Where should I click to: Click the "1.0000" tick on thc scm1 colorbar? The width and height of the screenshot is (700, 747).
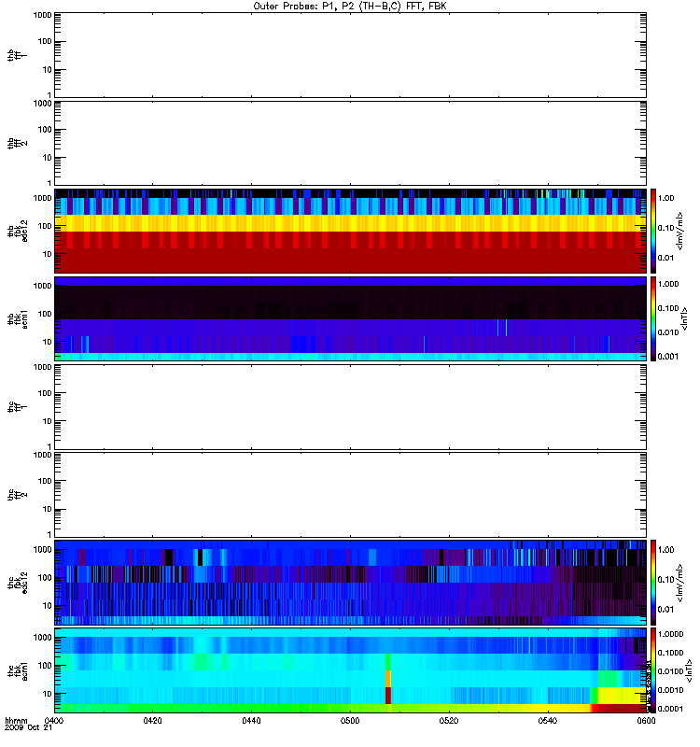(x=670, y=634)
